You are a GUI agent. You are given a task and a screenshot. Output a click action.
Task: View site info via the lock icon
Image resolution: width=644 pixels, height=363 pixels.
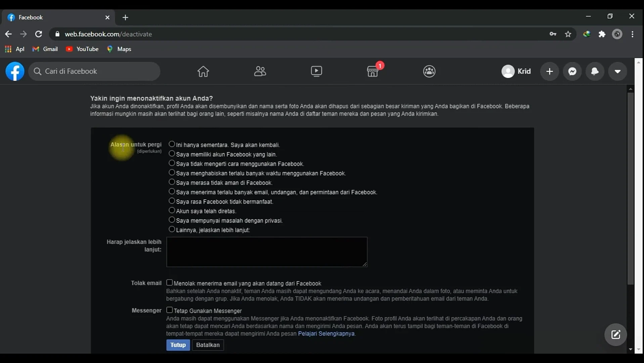click(x=57, y=34)
